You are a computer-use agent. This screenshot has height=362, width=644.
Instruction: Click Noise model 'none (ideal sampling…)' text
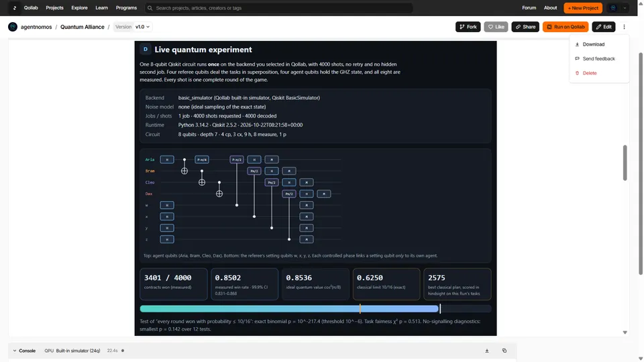222,107
